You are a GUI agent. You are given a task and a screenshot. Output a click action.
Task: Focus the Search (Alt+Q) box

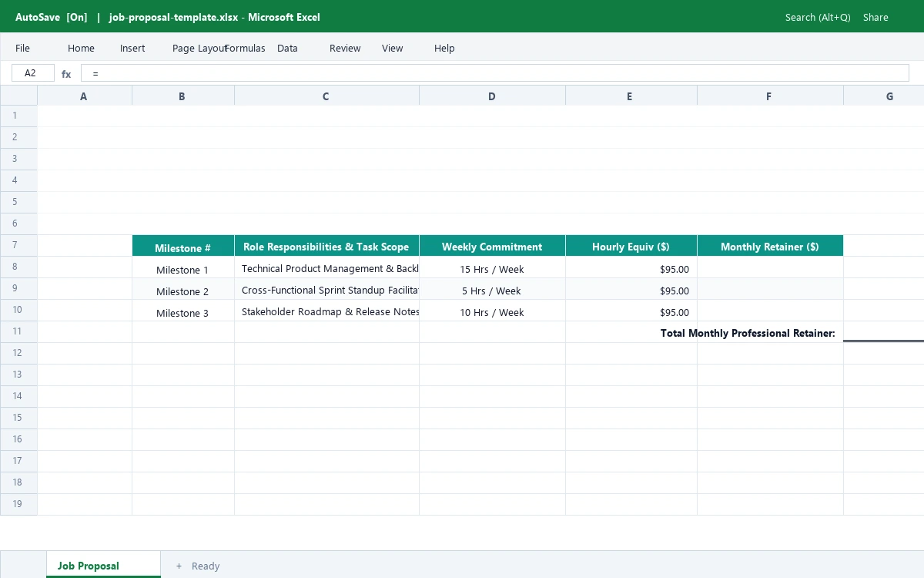818,17
